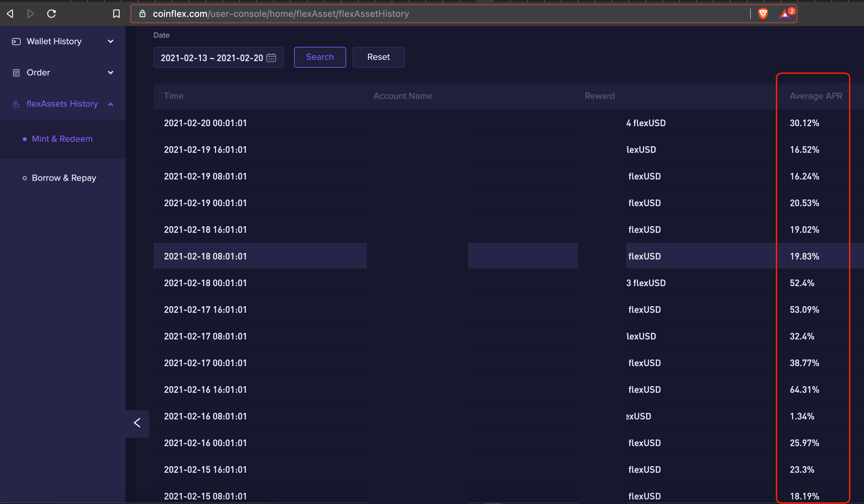Reload the page with refresh icon

pos(51,14)
